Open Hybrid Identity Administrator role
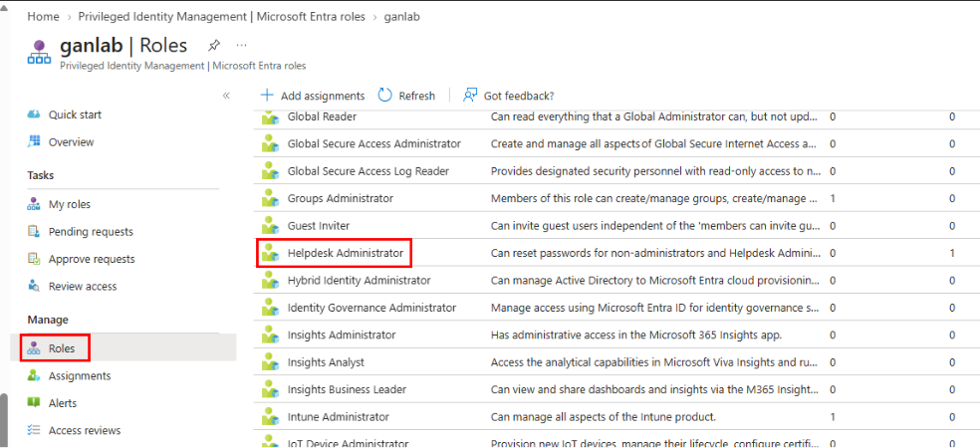 click(x=359, y=280)
